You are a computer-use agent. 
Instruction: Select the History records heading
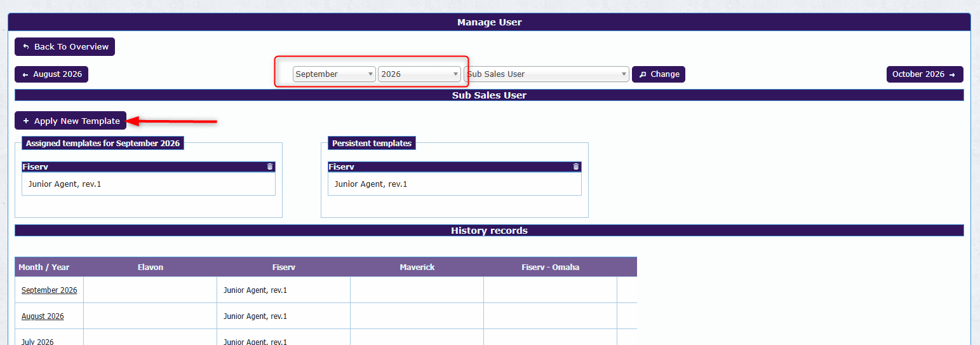pos(489,231)
